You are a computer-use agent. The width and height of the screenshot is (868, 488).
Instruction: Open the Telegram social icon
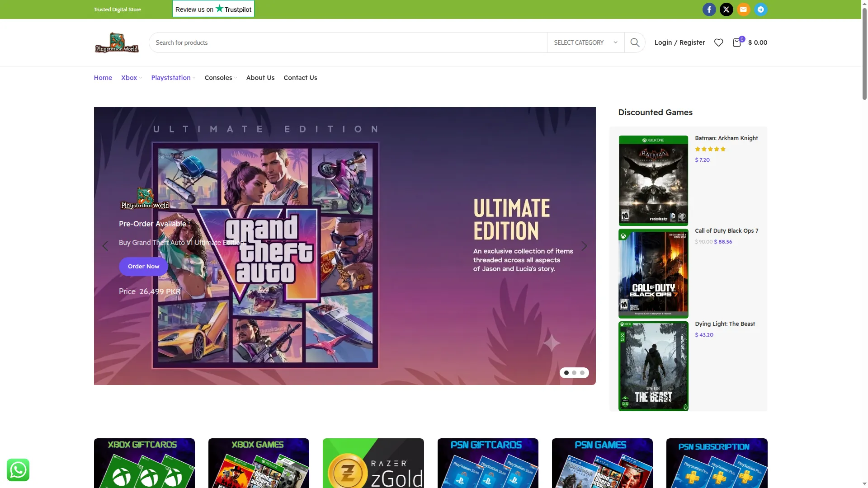coord(760,9)
